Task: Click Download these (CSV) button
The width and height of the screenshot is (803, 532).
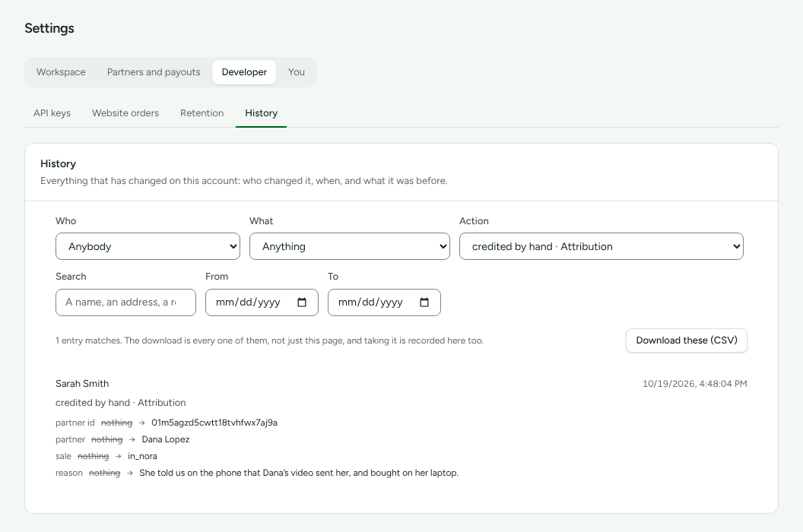Action: (686, 340)
